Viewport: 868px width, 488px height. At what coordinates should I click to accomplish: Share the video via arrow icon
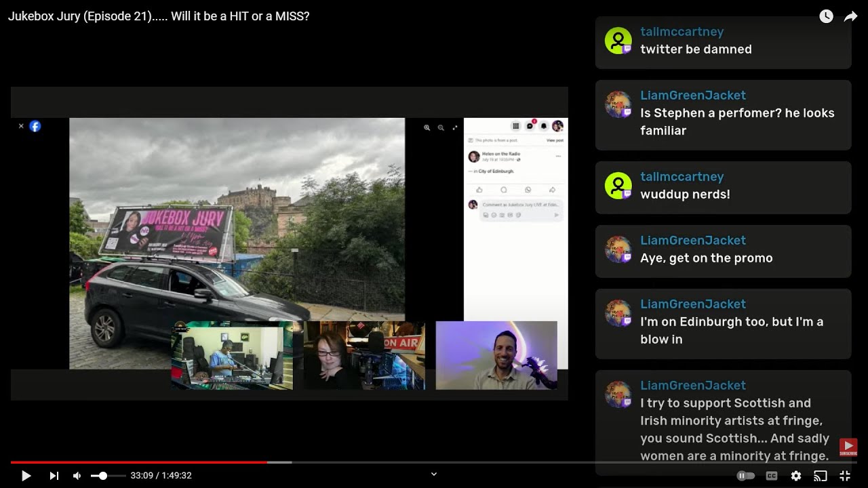[850, 16]
